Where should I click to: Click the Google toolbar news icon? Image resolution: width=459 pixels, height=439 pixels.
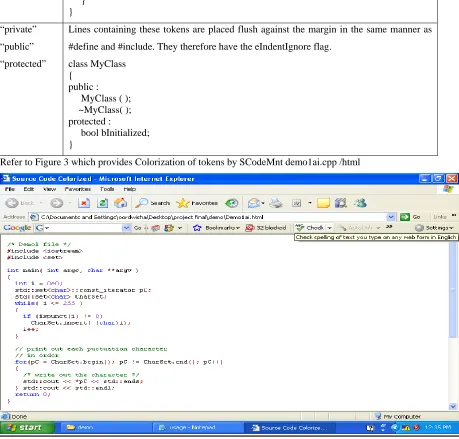point(155,228)
